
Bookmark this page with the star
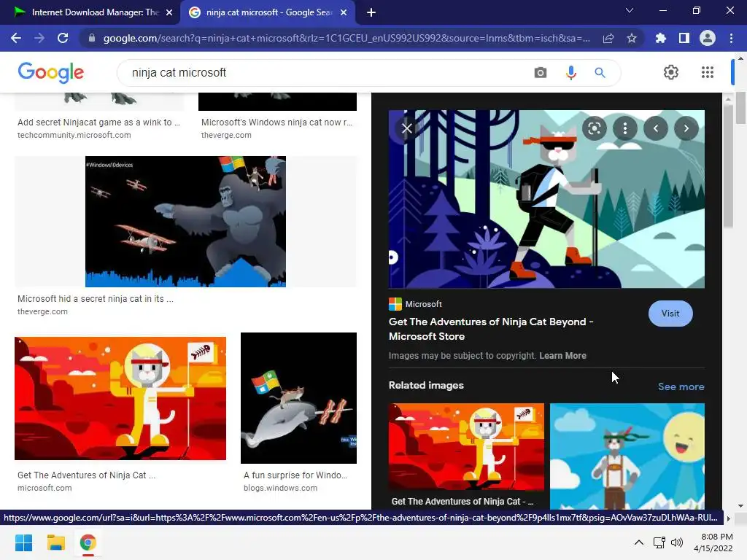click(632, 38)
